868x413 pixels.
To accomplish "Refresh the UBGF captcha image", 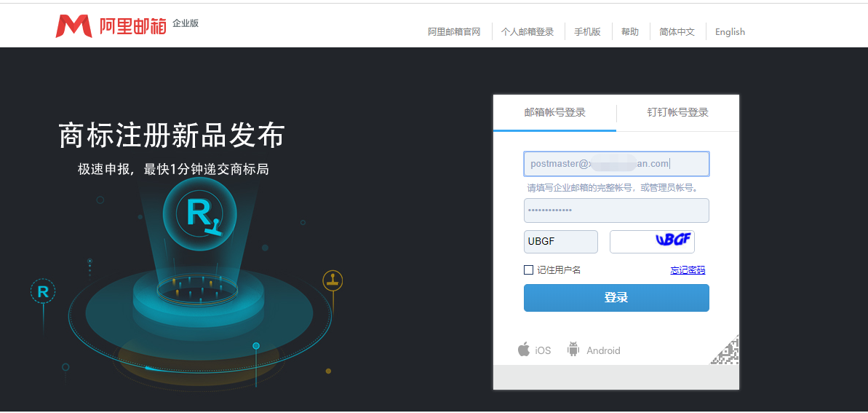I will 652,242.
